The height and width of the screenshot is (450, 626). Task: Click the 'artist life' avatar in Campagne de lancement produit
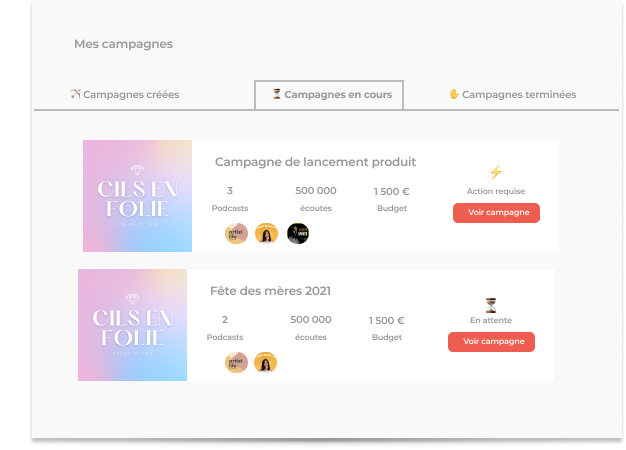[x=236, y=233]
